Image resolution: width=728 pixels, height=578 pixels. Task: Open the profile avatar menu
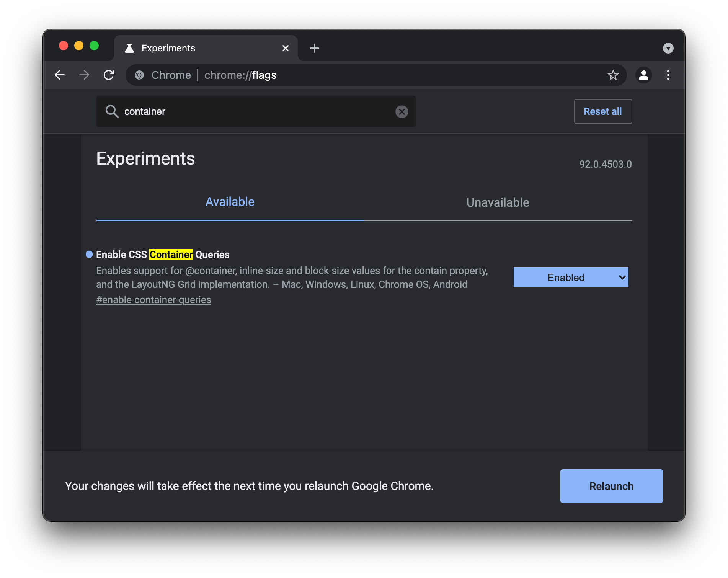(x=644, y=75)
